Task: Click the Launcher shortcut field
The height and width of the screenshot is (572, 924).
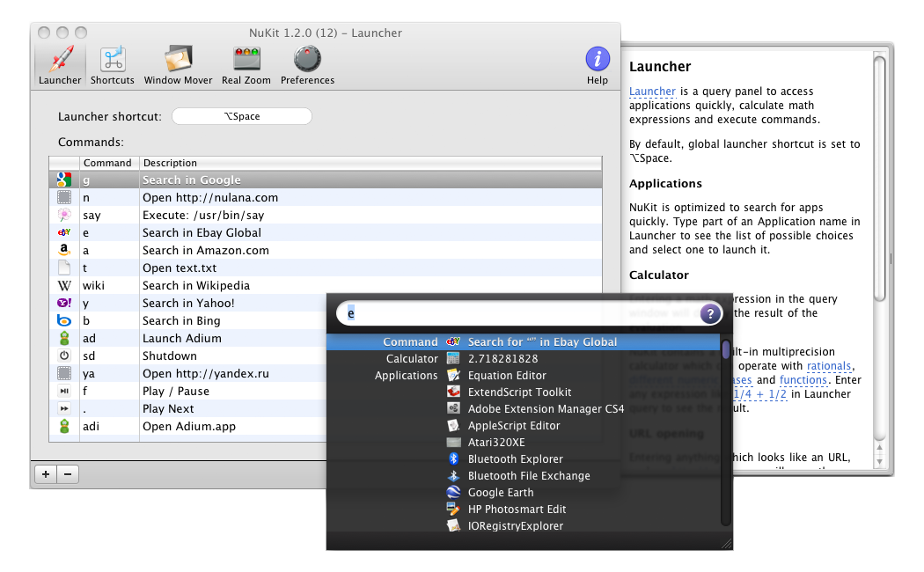Action: tap(242, 116)
